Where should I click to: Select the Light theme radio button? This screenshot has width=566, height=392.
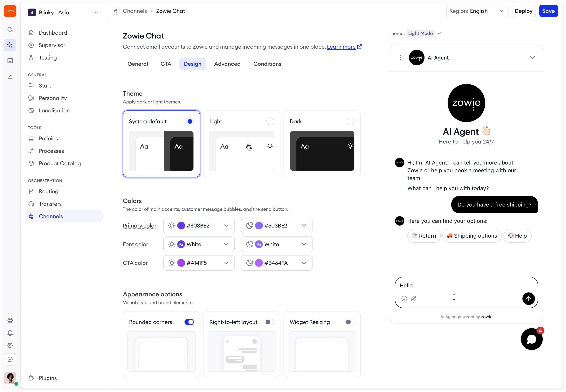pyautogui.click(x=270, y=122)
